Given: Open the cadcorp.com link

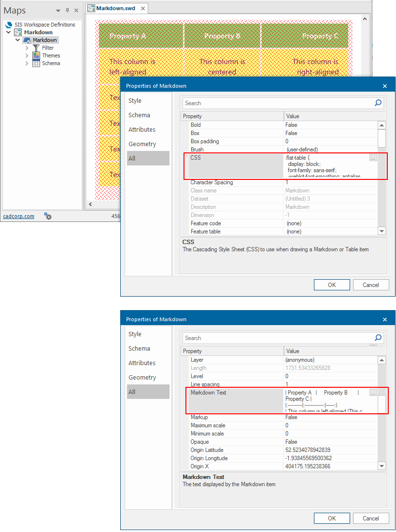Looking at the screenshot, I should (19, 216).
